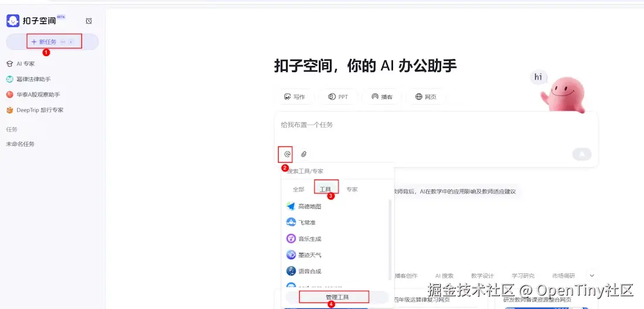644x309 pixels.
Task: Select 飞常准 tool label
Action: 307,222
